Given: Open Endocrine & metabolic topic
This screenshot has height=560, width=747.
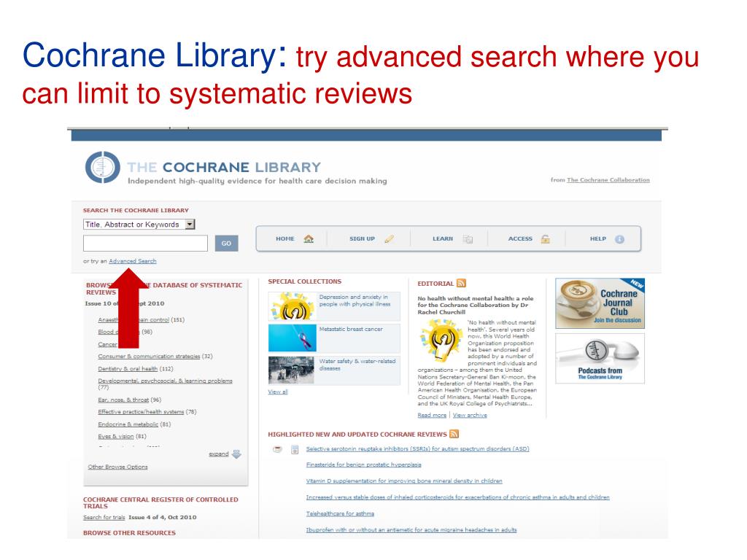Looking at the screenshot, I should click(x=128, y=424).
